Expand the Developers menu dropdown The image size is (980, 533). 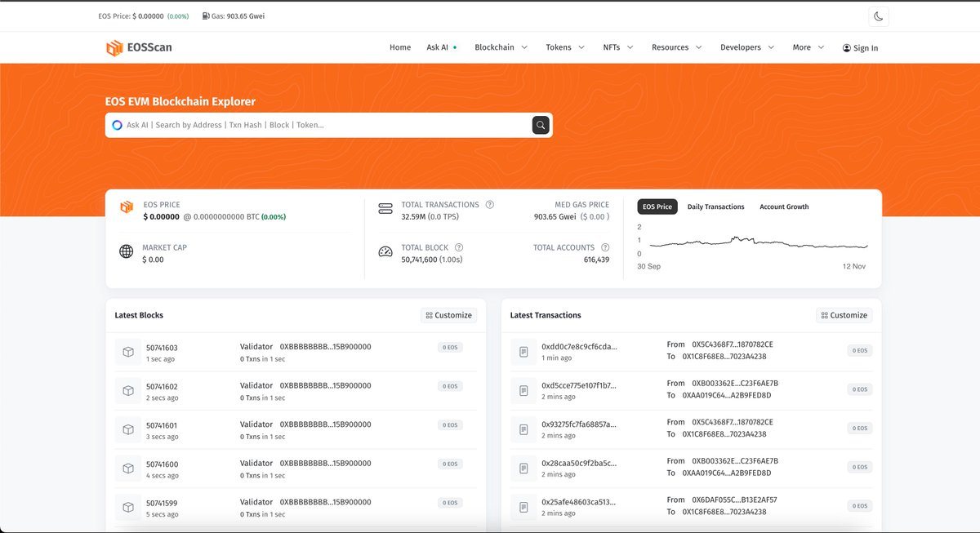pos(747,47)
